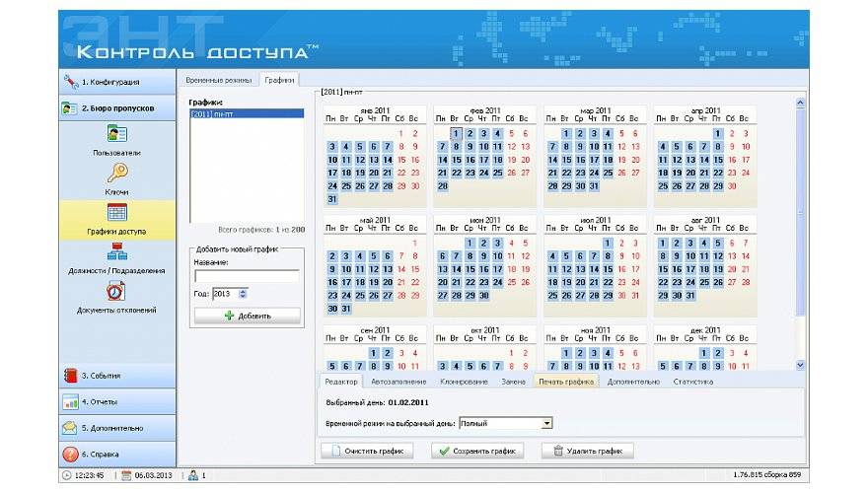Open Документы отклонений icon
The width and height of the screenshot is (868, 493).
click(116, 291)
